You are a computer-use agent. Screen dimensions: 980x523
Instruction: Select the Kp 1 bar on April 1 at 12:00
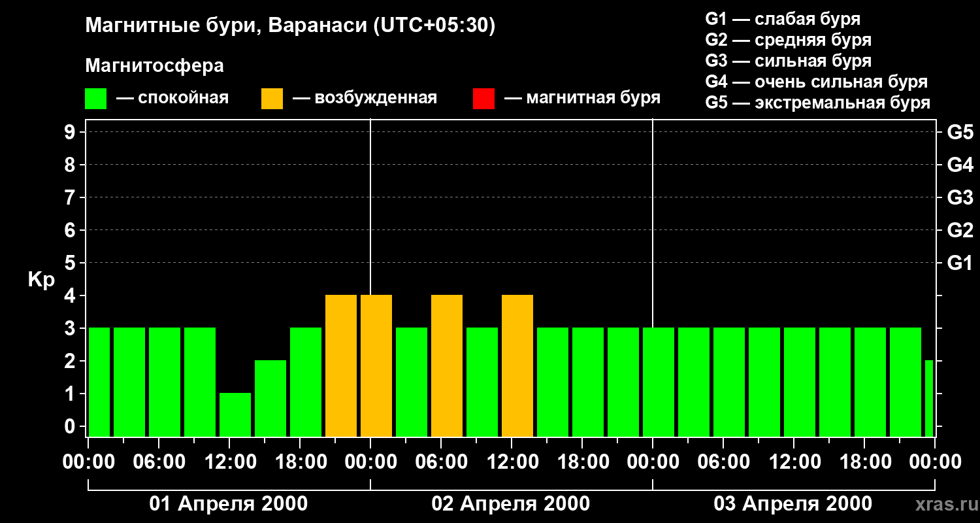(235, 414)
